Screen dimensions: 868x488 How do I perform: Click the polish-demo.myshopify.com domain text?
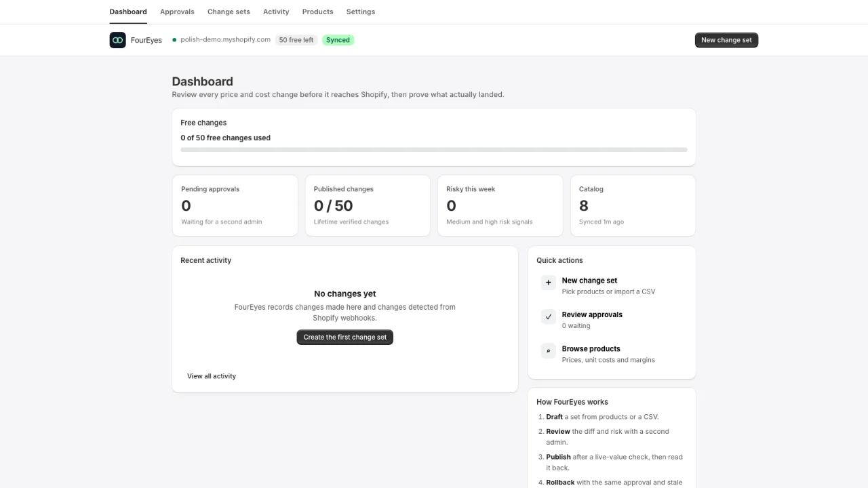click(x=226, y=40)
